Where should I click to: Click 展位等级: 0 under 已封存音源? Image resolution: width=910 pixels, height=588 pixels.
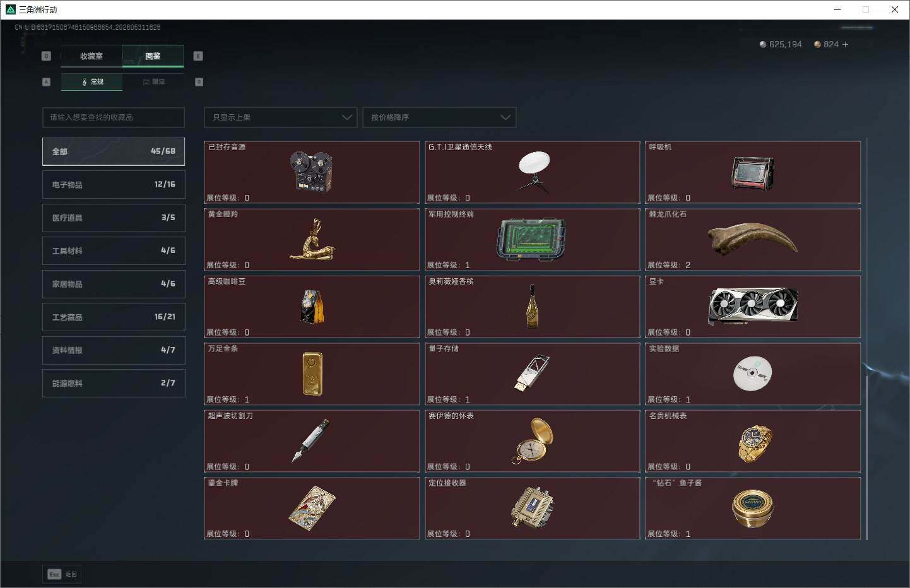(228, 198)
